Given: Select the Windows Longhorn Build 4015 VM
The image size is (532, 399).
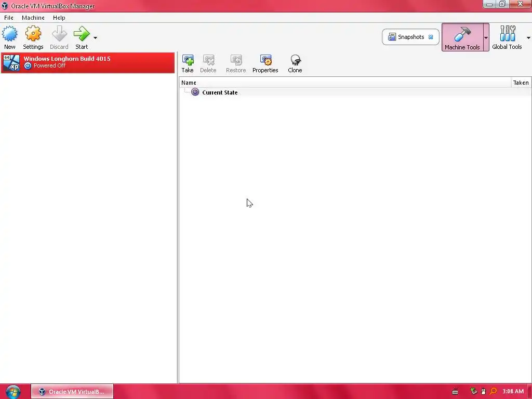Looking at the screenshot, I should point(88,63).
